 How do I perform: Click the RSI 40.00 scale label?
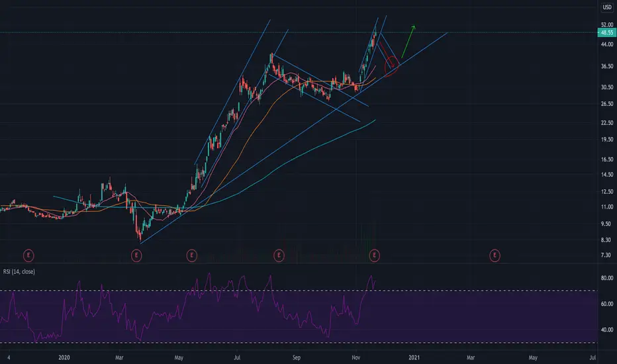pyautogui.click(x=607, y=330)
